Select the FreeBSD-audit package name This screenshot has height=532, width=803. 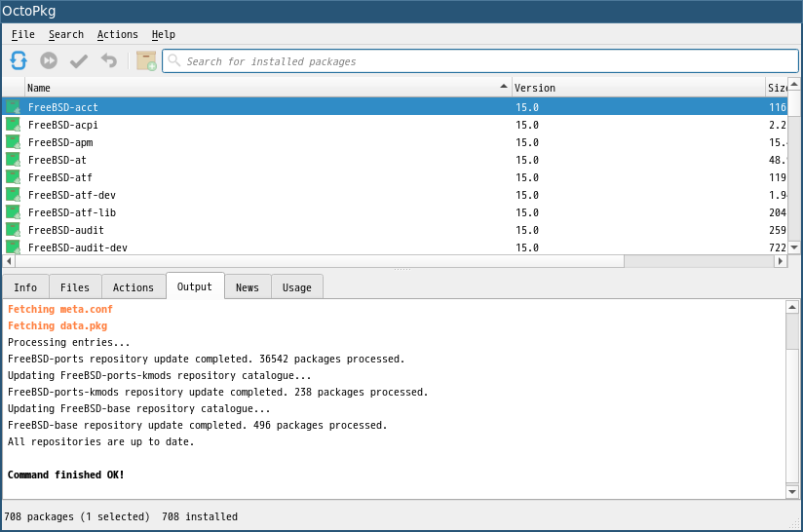(x=66, y=230)
